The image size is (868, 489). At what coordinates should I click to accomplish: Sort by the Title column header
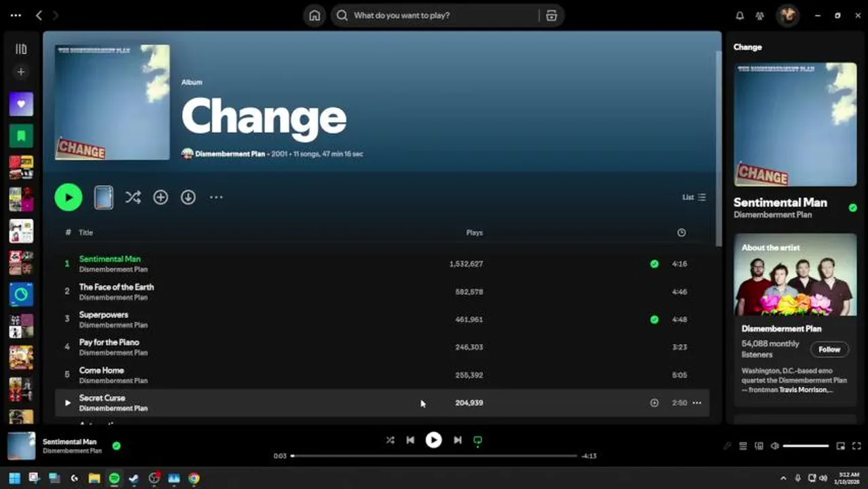tap(86, 232)
